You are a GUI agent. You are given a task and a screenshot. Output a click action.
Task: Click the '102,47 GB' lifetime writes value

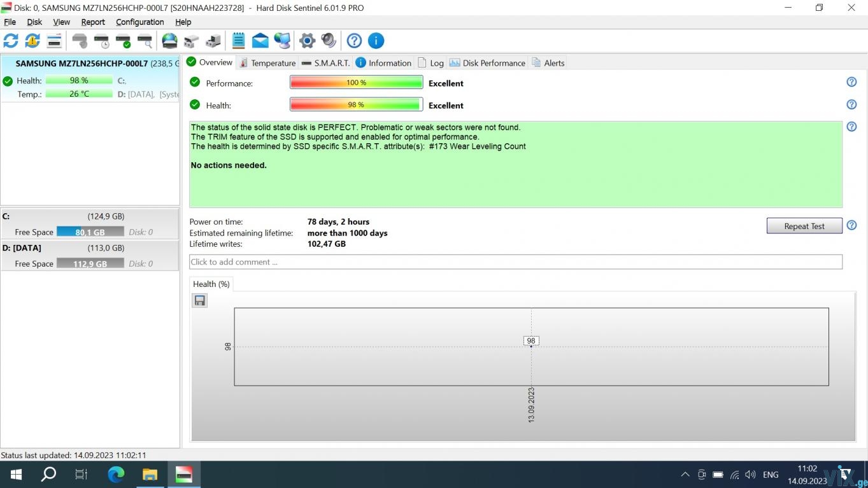point(327,244)
